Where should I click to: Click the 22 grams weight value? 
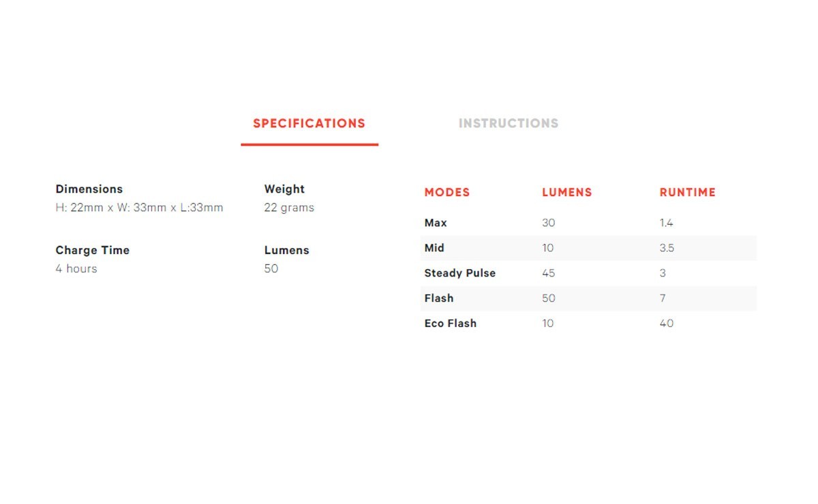pyautogui.click(x=289, y=208)
